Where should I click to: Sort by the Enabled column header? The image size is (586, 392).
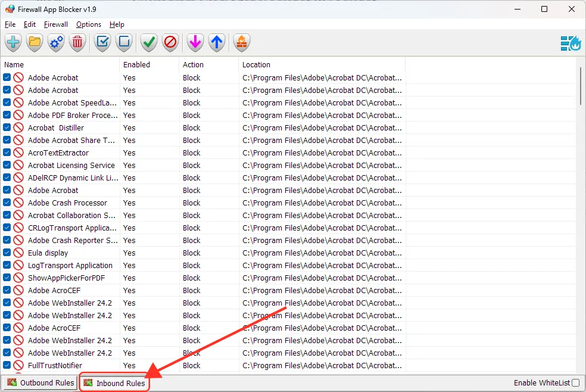[149, 65]
